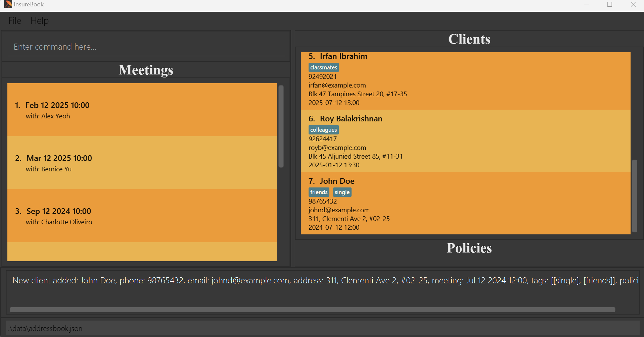Select the John Doe client card

click(465, 204)
